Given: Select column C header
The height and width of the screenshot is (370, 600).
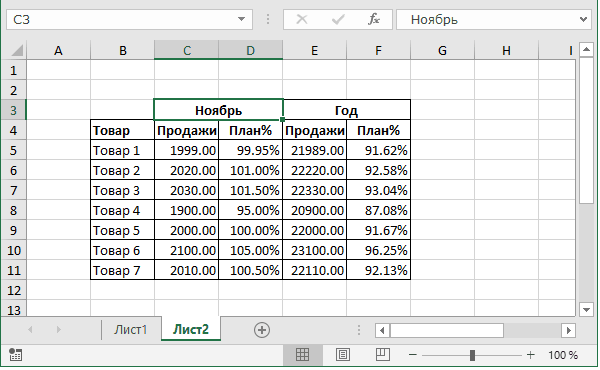Looking at the screenshot, I should coord(186,50).
